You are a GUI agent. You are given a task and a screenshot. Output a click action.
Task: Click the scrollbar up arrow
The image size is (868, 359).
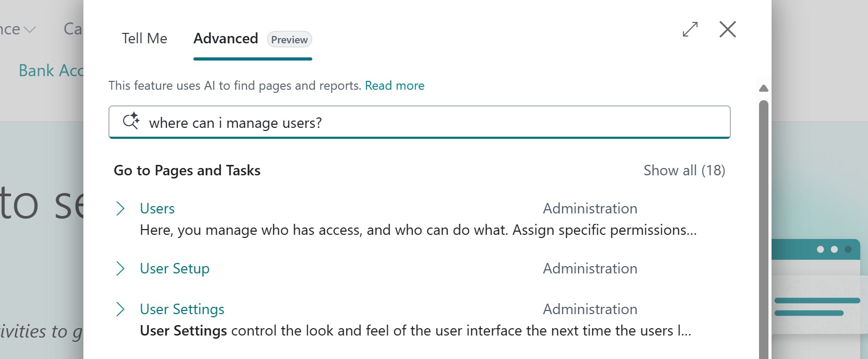coord(764,88)
